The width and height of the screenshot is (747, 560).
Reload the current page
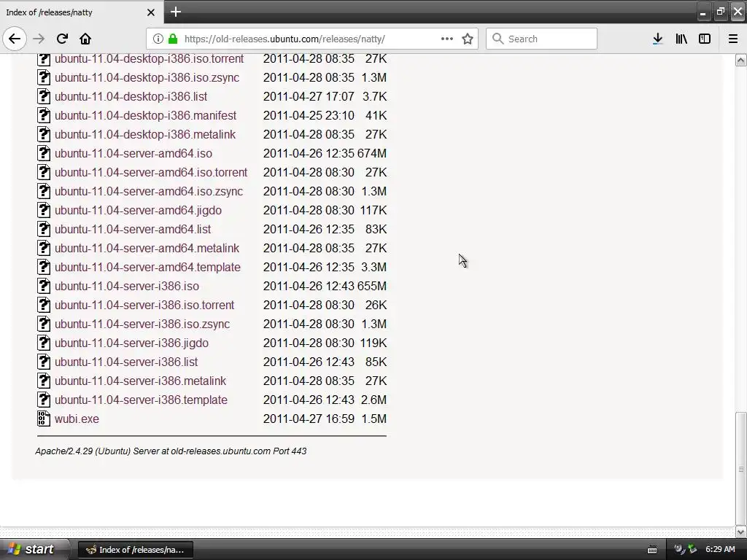62,39
